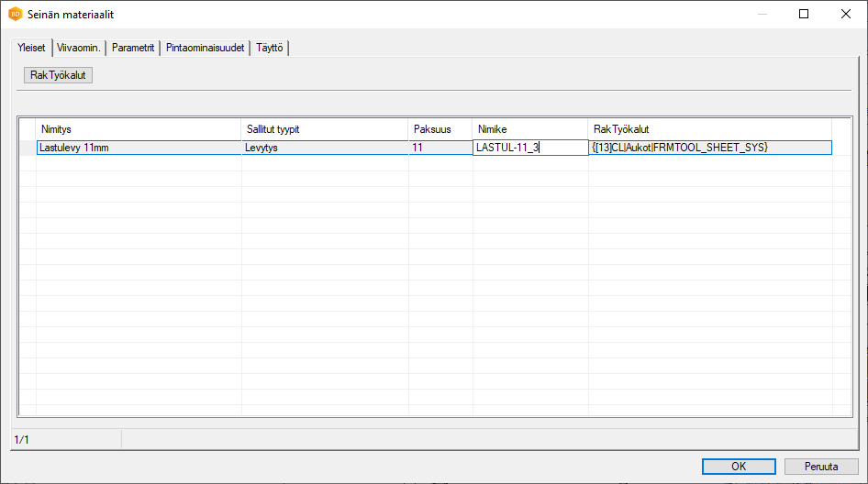
Task: Click the Nimike column header
Action: pos(529,129)
